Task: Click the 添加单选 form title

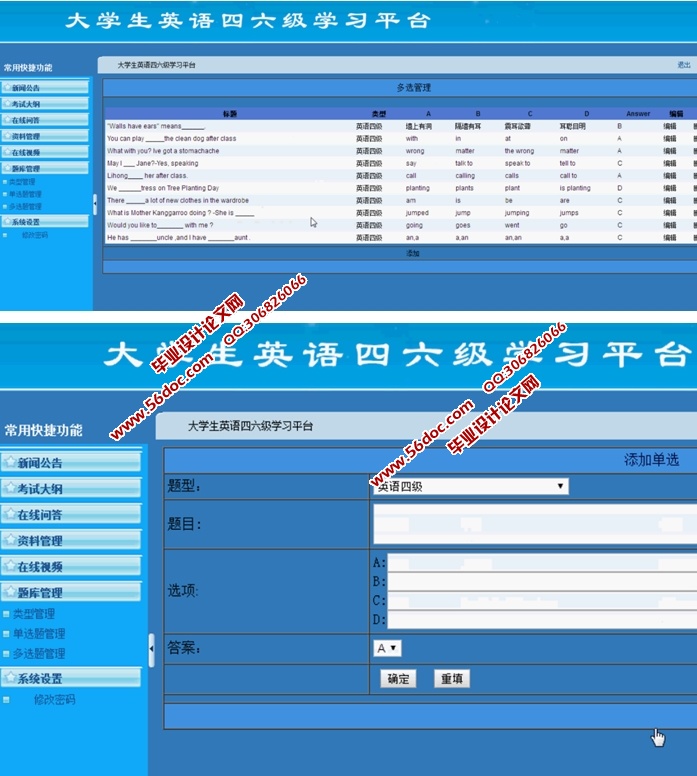Action: (x=651, y=460)
